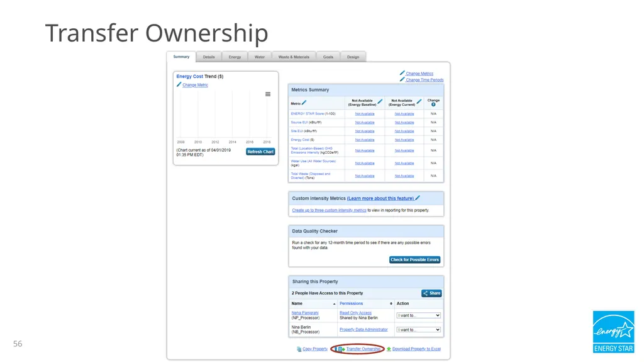Click the Refresh Chart button
This screenshot has width=644, height=362.
pos(260,152)
